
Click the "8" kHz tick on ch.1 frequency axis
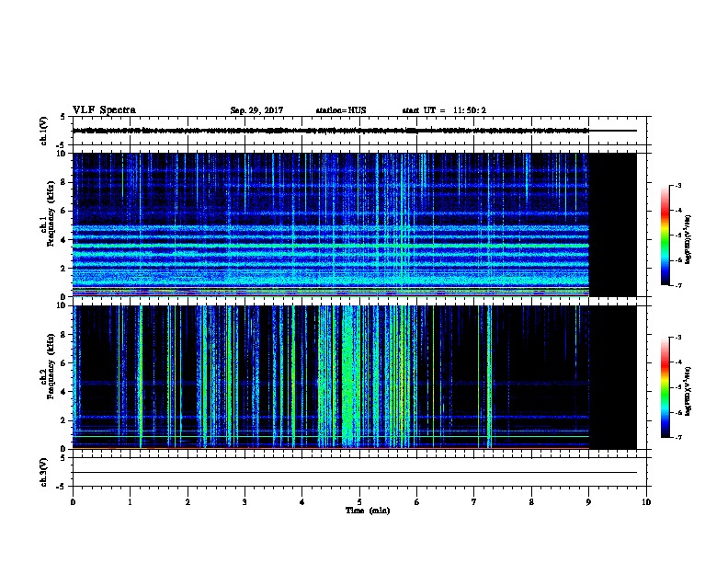[65, 182]
